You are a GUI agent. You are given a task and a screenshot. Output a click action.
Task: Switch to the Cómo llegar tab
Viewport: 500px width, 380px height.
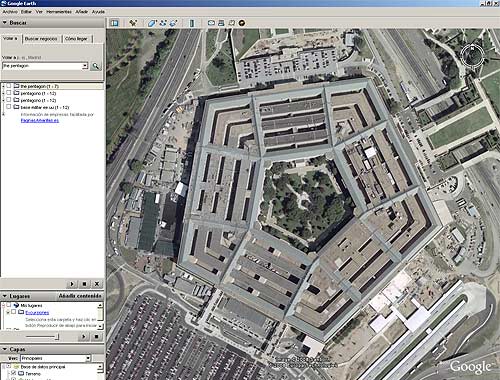[76, 39]
